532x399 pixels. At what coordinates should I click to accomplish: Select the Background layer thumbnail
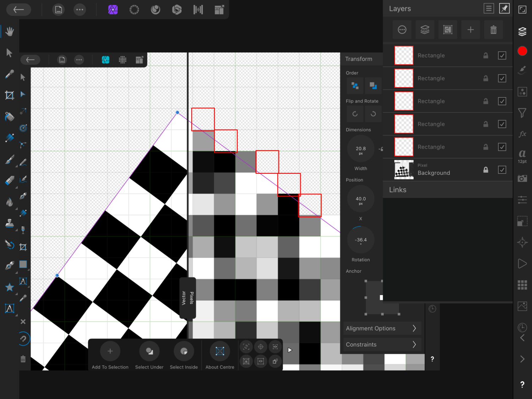[x=404, y=170]
